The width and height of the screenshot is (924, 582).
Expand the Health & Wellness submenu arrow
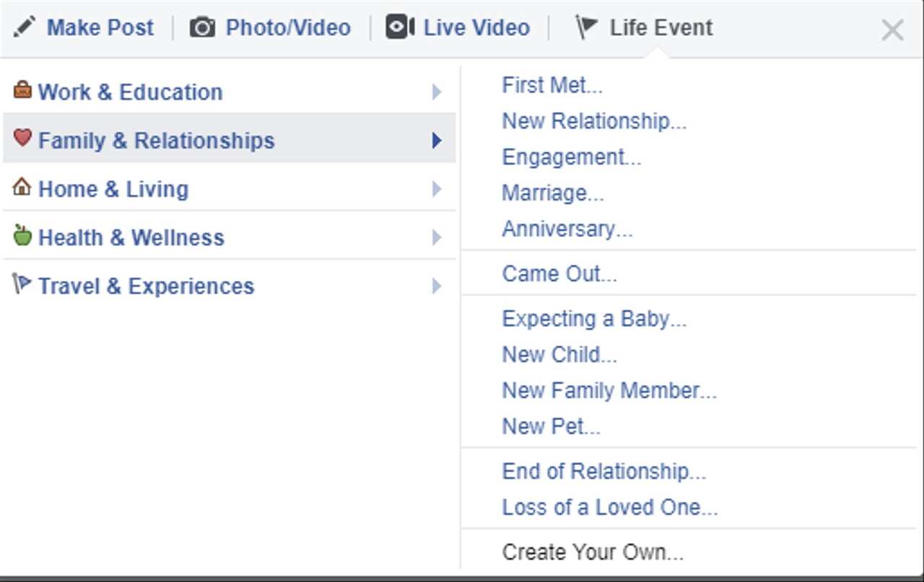click(x=436, y=238)
